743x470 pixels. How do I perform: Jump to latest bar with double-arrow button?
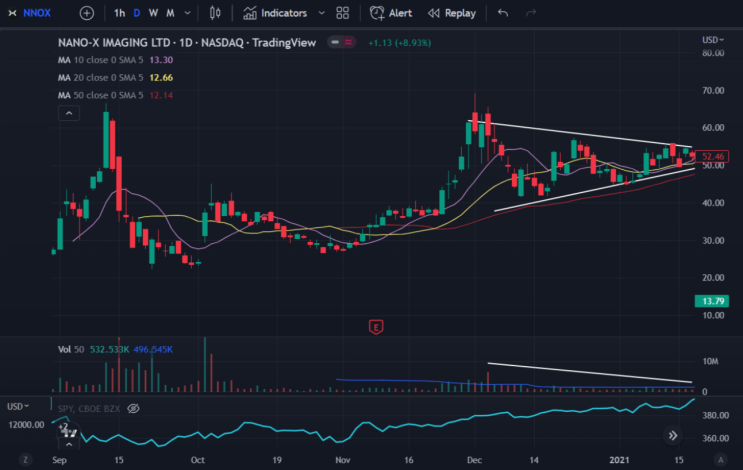(x=673, y=435)
